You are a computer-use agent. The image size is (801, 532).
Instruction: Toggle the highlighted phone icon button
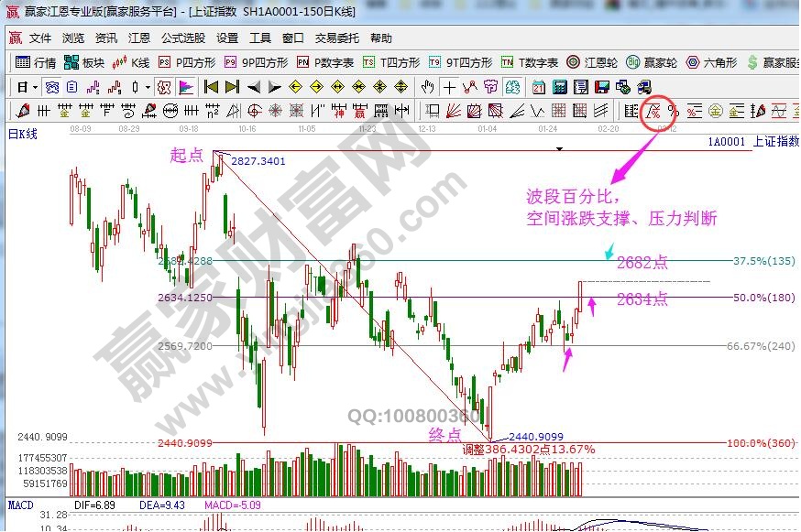pyautogui.click(x=645, y=88)
